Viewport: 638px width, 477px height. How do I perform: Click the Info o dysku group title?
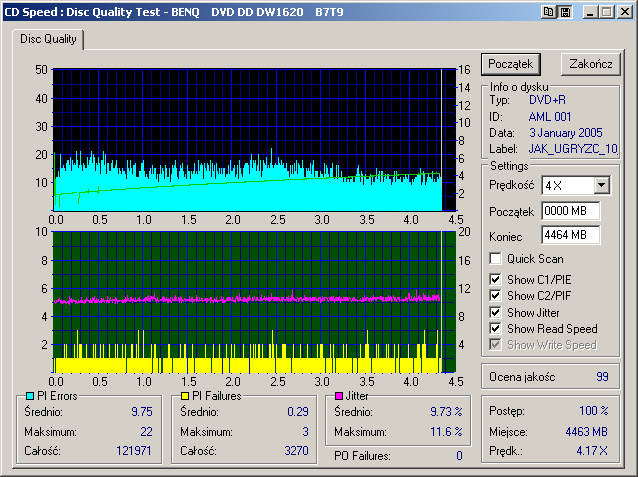519,87
